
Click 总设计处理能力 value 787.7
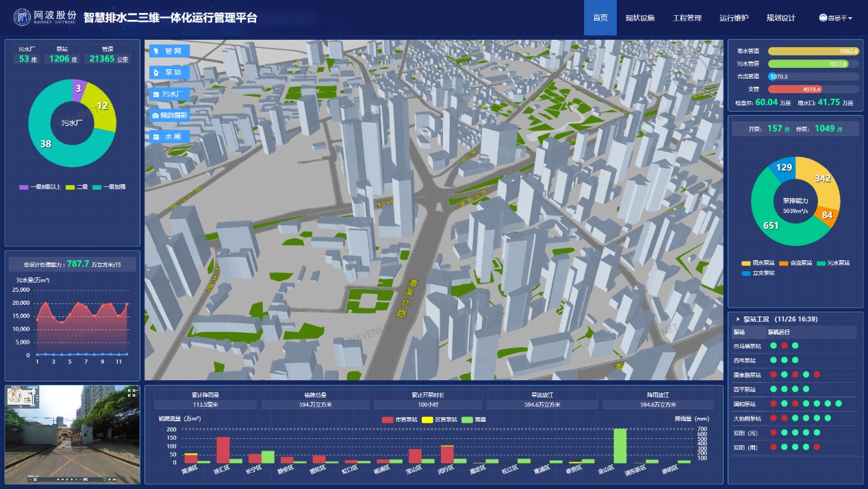click(78, 264)
